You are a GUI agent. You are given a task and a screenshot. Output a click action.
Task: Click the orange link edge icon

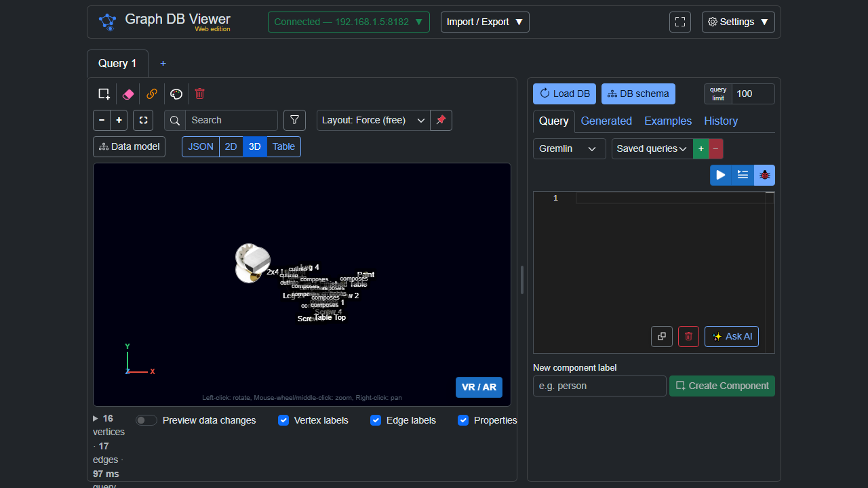[152, 94]
